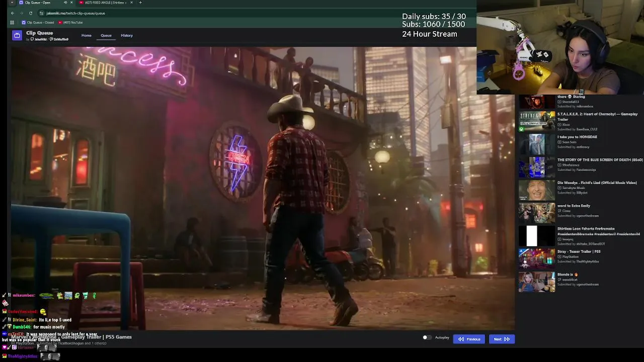Select the Queue nav item
The height and width of the screenshot is (362, 644).
click(x=106, y=35)
